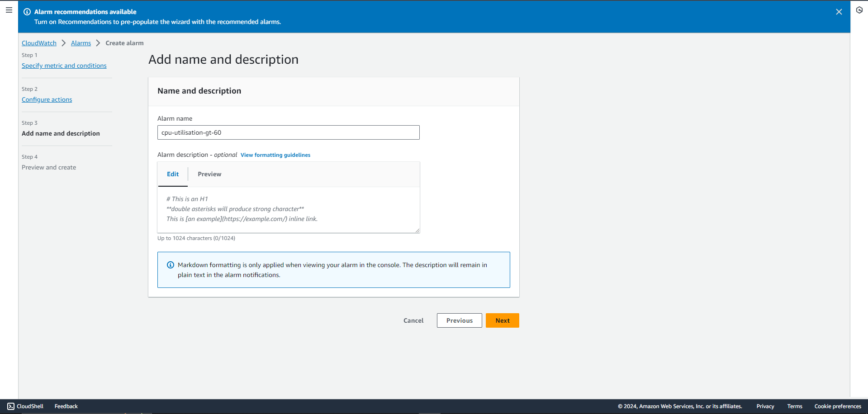Click the Previous button
Viewport: 868px width, 414px height.
pos(460,320)
